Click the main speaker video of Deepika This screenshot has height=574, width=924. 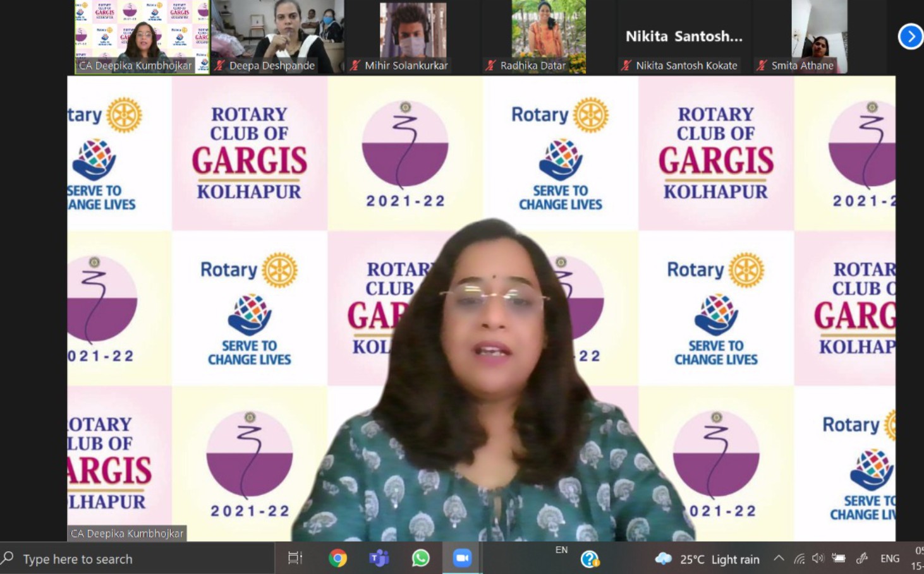point(481,308)
